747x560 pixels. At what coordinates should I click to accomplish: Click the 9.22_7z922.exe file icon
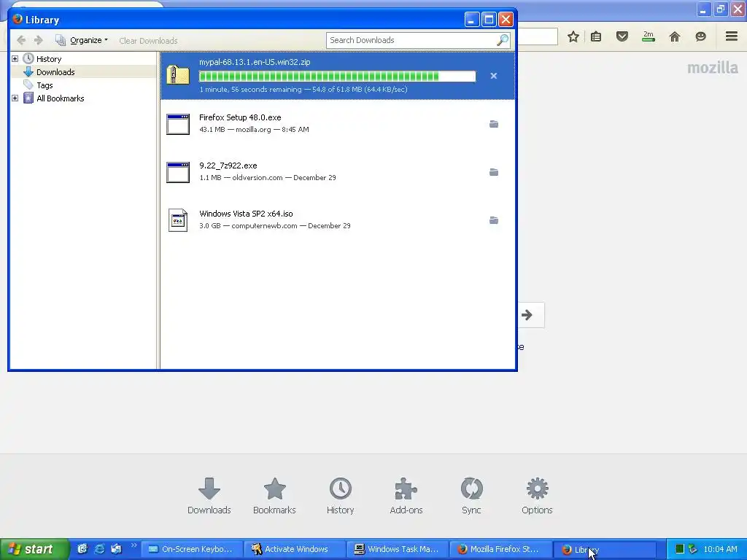tap(178, 172)
